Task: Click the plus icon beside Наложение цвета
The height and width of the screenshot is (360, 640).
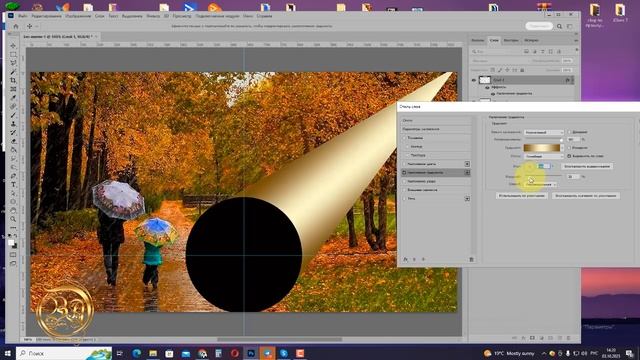Action: coord(467,164)
